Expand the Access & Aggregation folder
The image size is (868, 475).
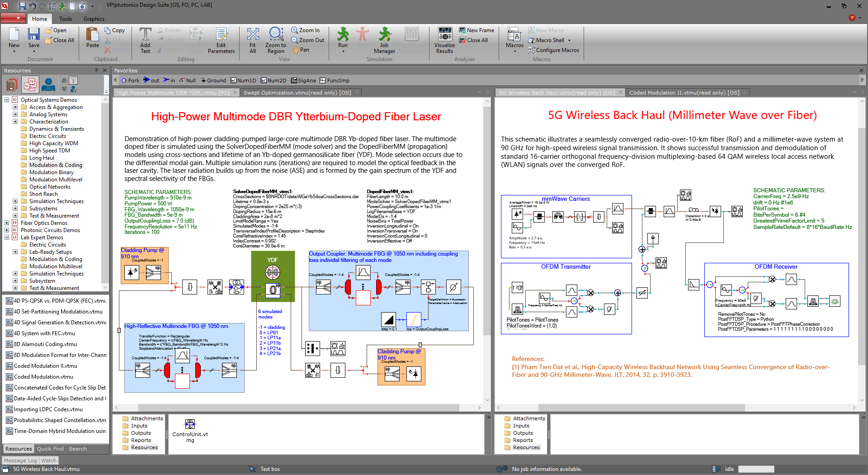pyautogui.click(x=15, y=107)
